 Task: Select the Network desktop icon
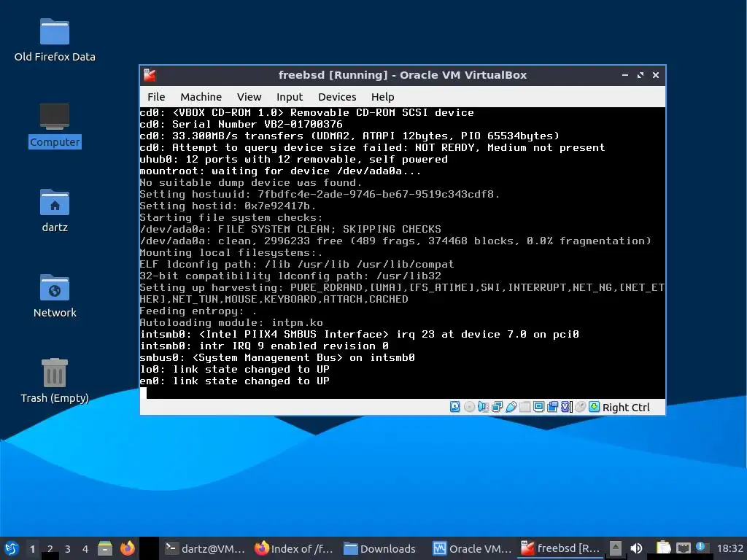[55, 296]
